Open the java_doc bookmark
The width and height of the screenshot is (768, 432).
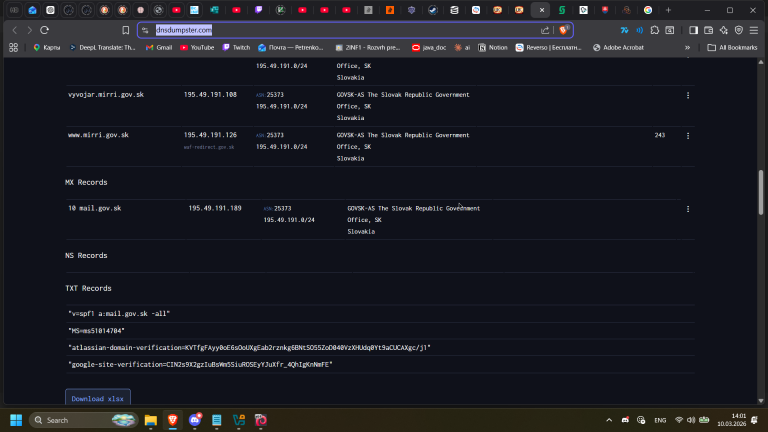pos(429,48)
